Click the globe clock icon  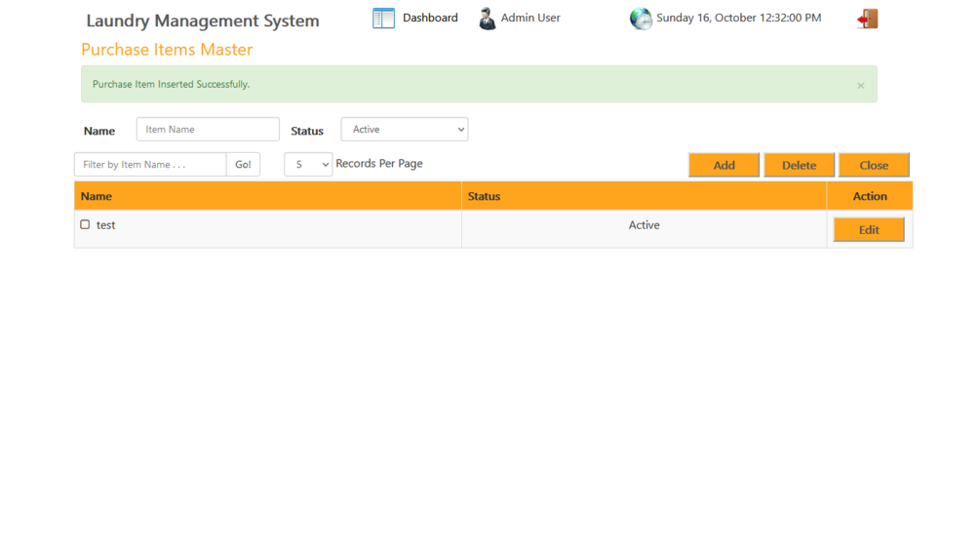(x=641, y=19)
